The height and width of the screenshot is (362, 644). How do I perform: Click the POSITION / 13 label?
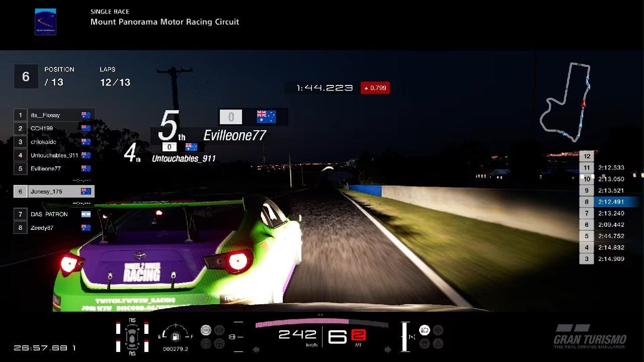[x=59, y=76]
